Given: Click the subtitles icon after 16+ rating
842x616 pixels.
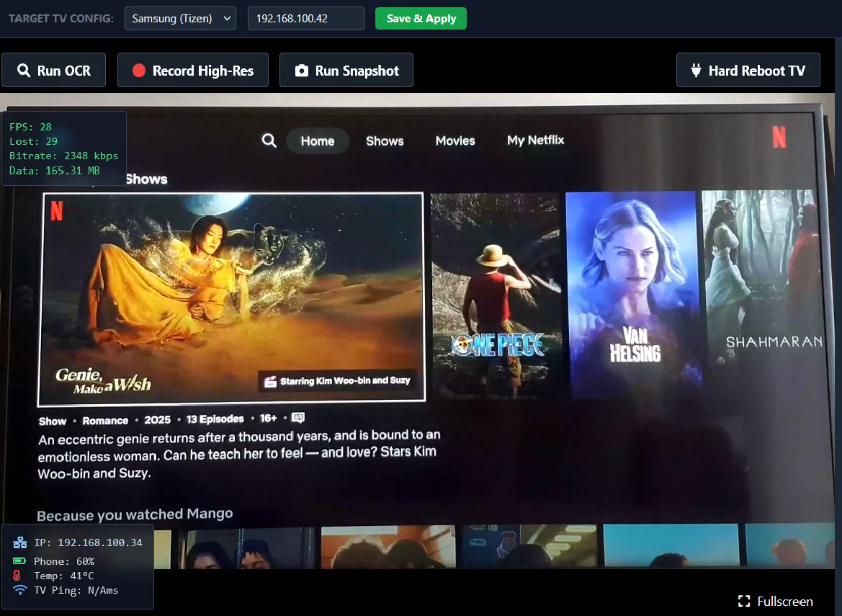Looking at the screenshot, I should (298, 418).
